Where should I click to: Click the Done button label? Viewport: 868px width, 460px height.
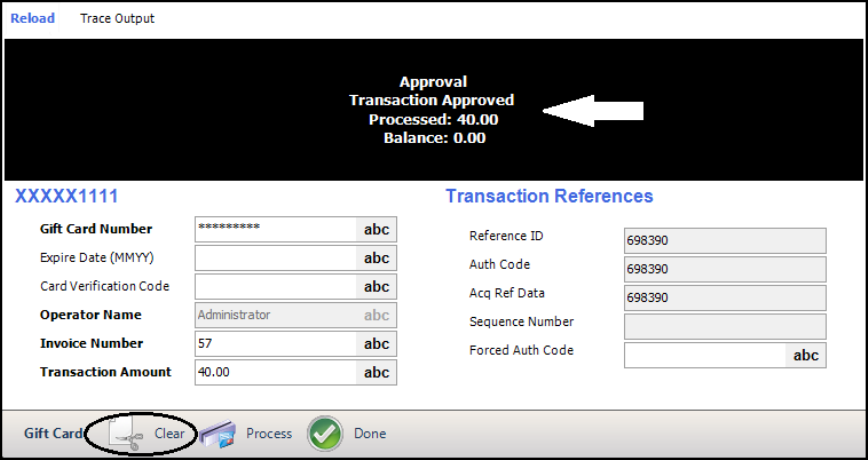370,433
